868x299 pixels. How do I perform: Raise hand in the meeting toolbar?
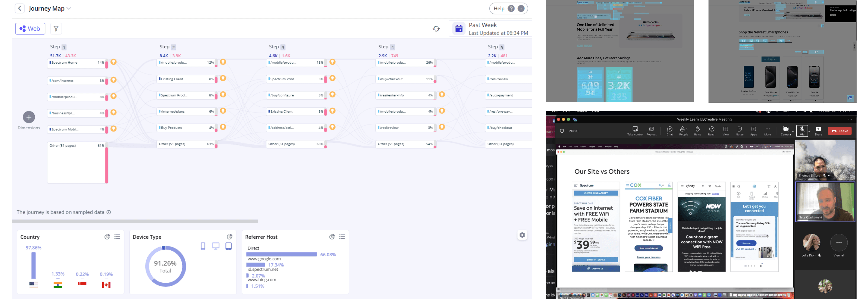(697, 130)
